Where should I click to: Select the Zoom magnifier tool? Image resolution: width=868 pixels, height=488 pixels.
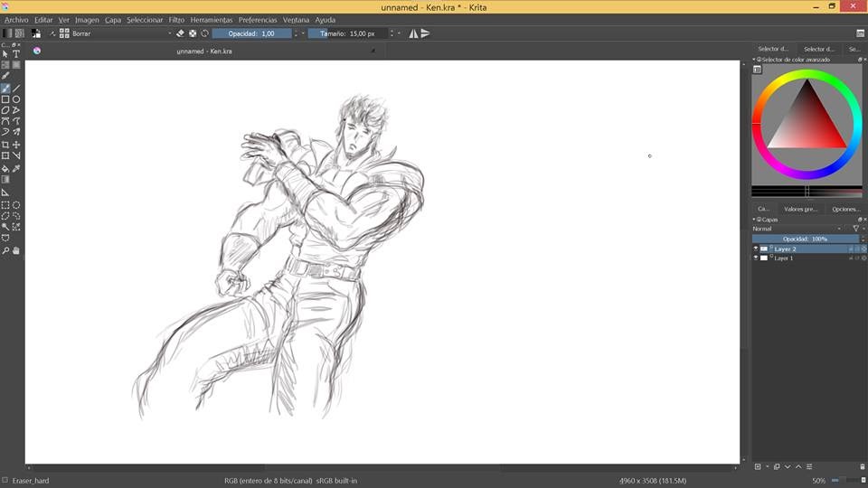pos(5,250)
